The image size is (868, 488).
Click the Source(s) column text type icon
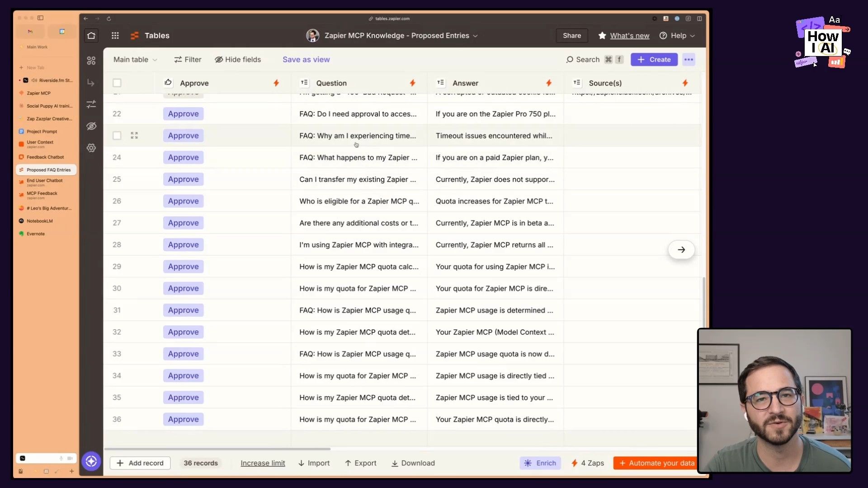tap(577, 83)
